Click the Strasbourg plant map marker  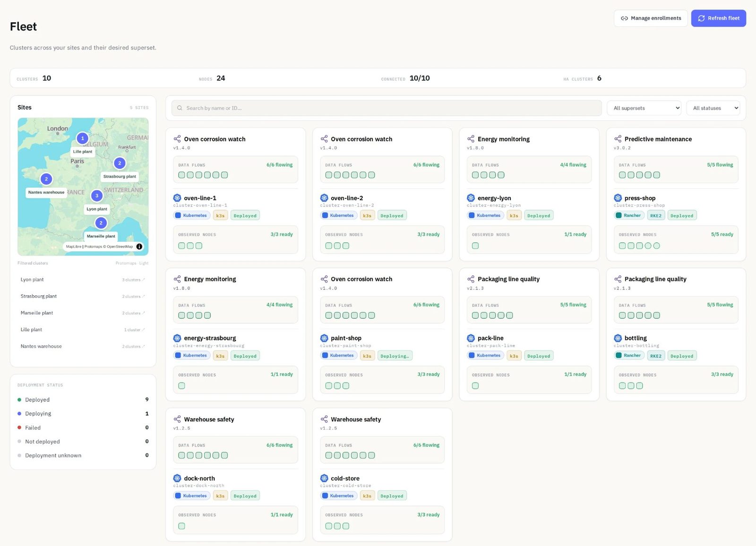click(x=120, y=163)
